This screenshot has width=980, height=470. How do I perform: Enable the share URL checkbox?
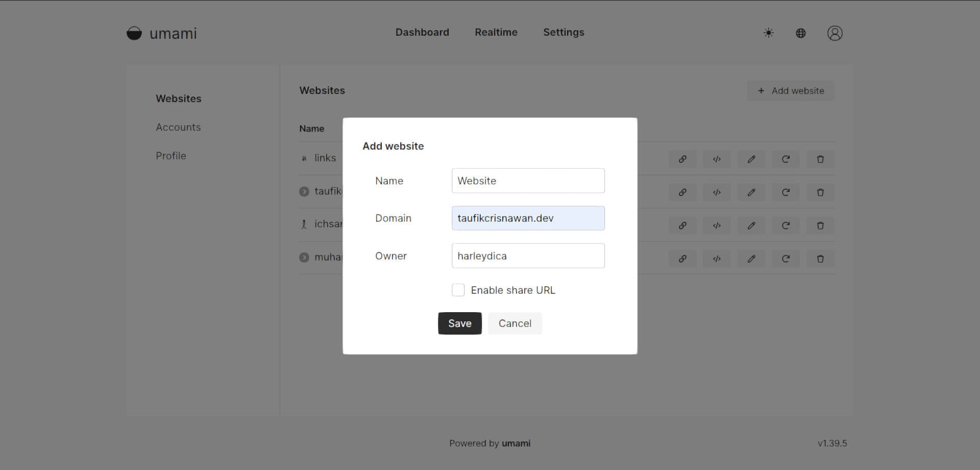pyautogui.click(x=458, y=290)
